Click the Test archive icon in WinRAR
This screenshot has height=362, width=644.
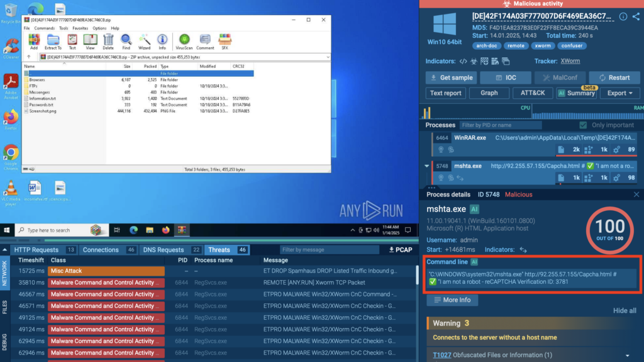72,42
